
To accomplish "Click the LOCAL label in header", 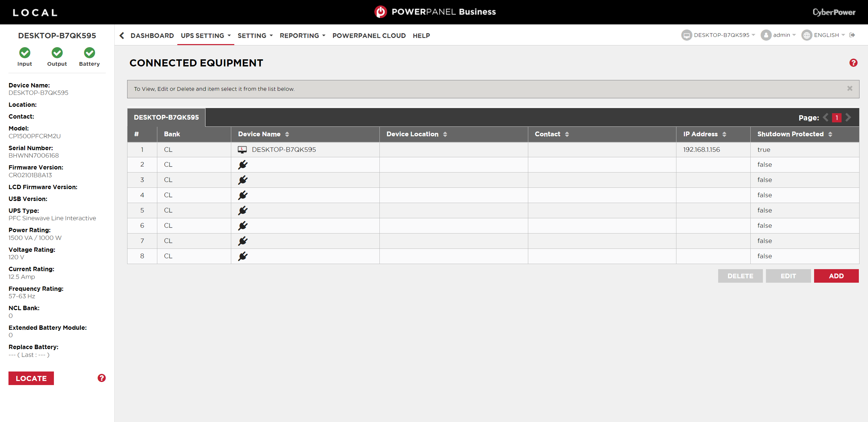I will (35, 13).
